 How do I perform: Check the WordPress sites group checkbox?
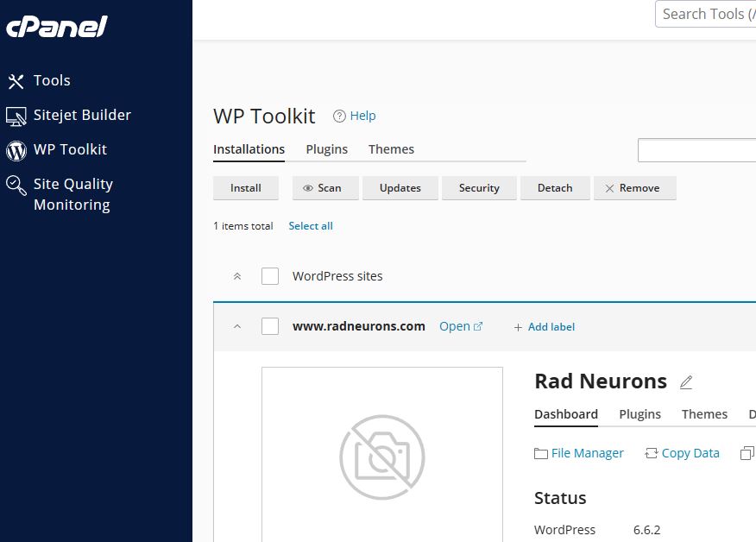[270, 276]
